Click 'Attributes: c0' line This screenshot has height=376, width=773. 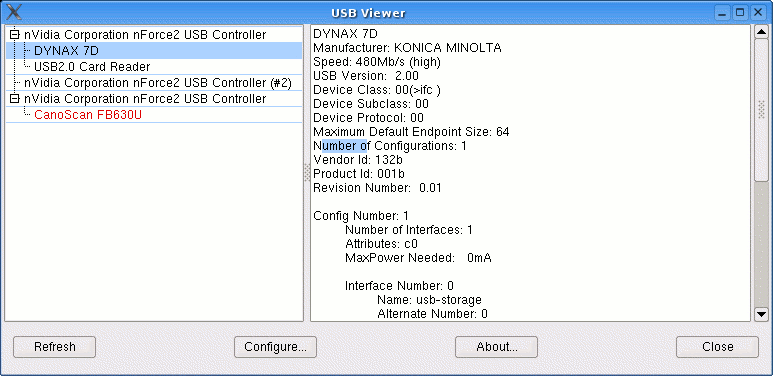point(382,243)
